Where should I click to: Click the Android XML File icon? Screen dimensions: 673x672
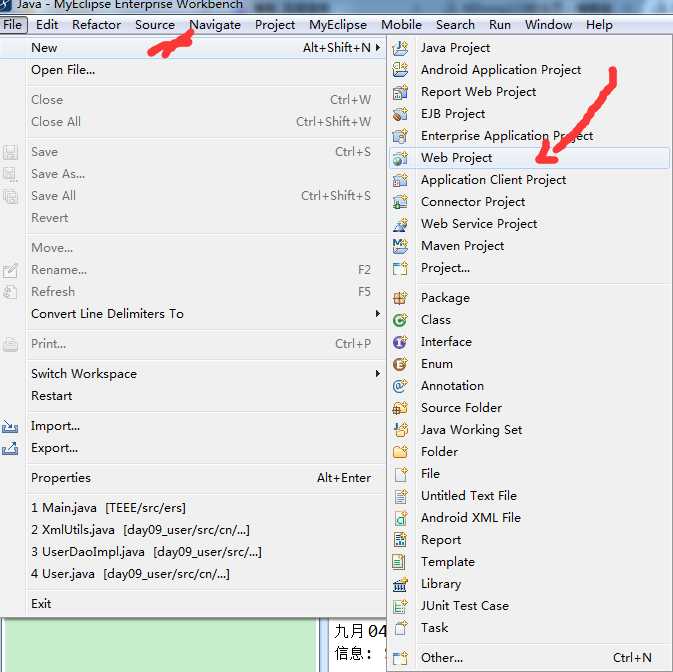click(x=400, y=518)
